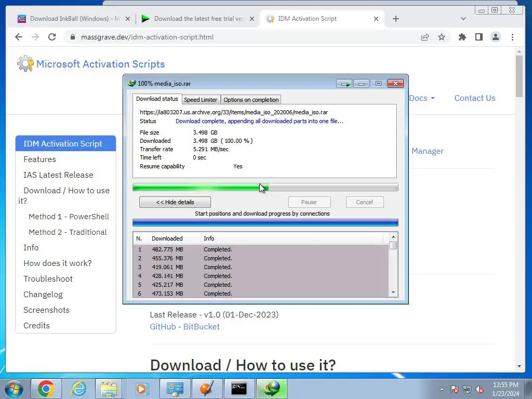Close the InkBall download tab

point(128,19)
